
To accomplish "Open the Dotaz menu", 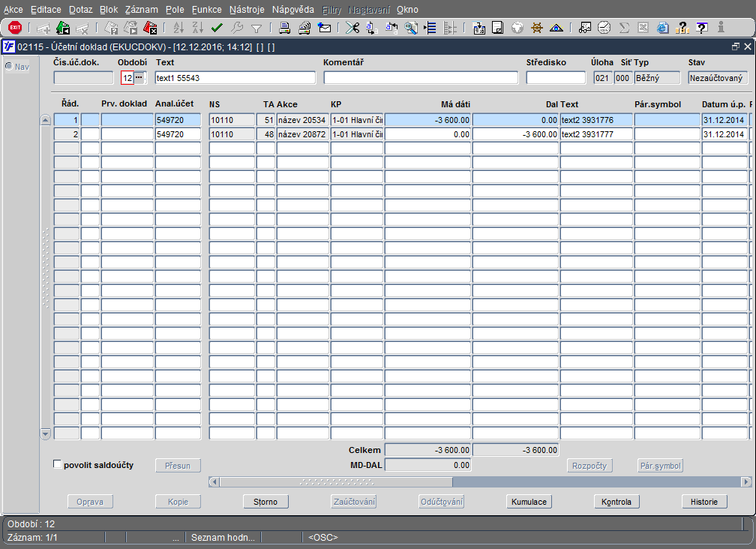I will (80, 9).
